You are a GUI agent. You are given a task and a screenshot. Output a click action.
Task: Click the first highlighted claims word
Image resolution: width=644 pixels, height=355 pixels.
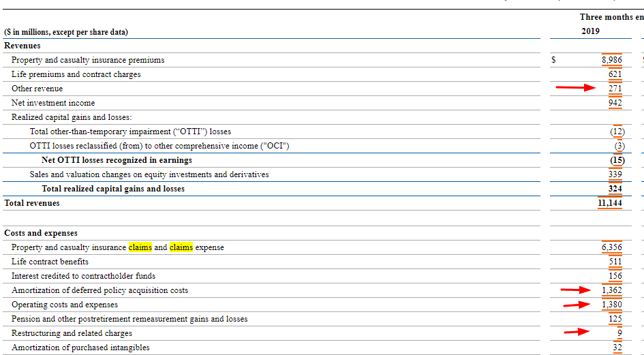pos(140,247)
